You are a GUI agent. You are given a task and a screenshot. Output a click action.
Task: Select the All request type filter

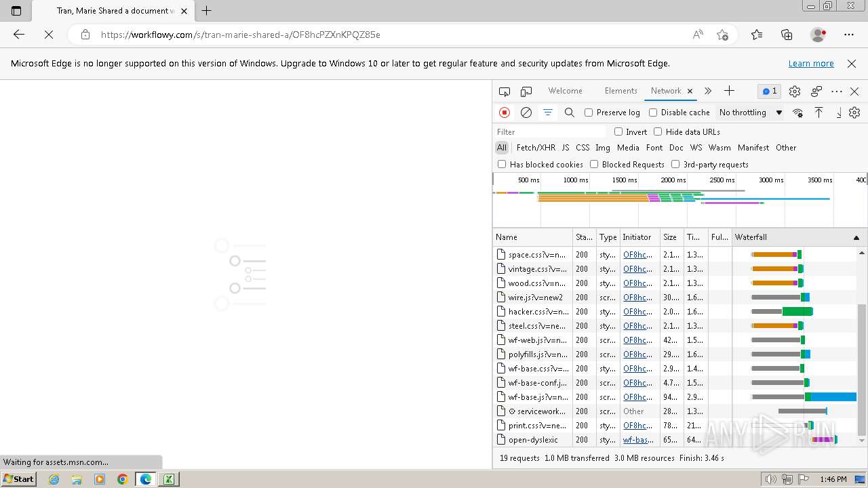tap(502, 148)
